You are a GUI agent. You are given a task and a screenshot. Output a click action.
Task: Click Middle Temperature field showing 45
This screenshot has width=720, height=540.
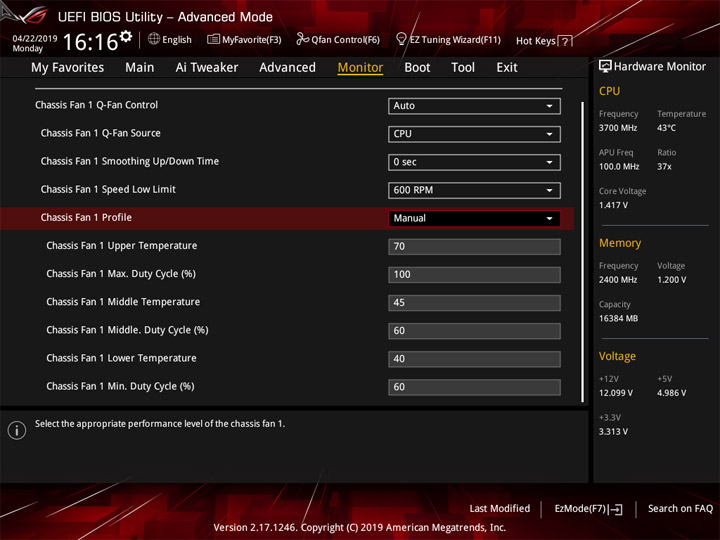[474, 303]
